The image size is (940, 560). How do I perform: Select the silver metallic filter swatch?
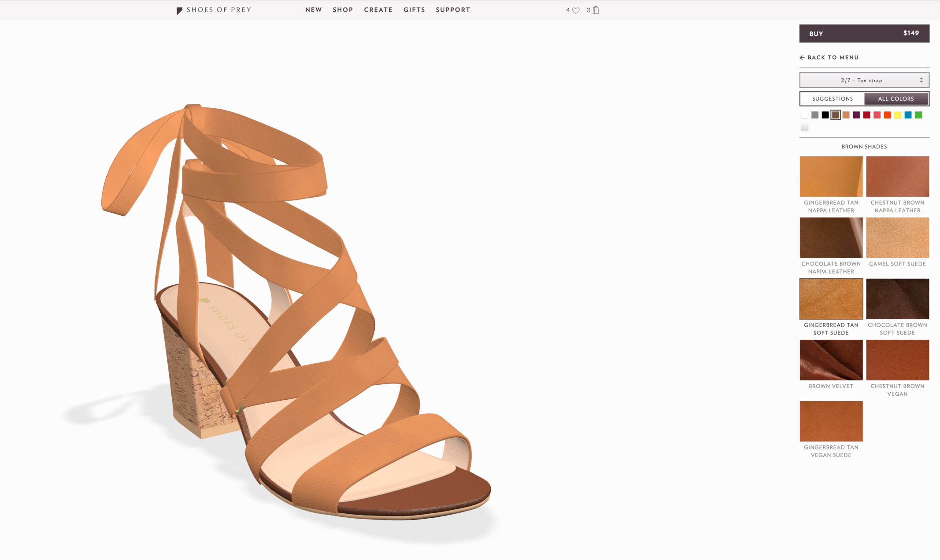click(804, 128)
